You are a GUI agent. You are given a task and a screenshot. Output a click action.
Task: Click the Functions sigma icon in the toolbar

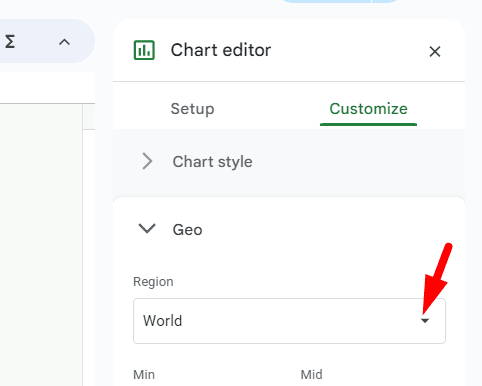tap(10, 42)
